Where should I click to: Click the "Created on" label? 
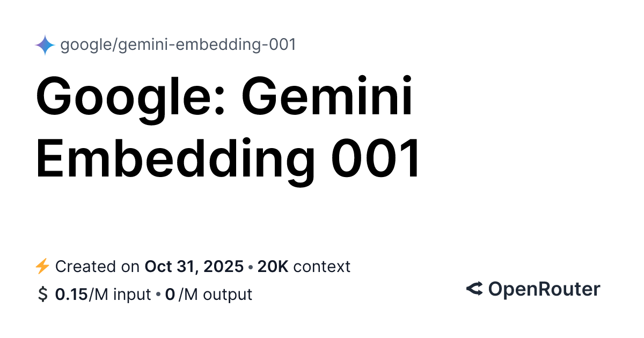[99, 266]
